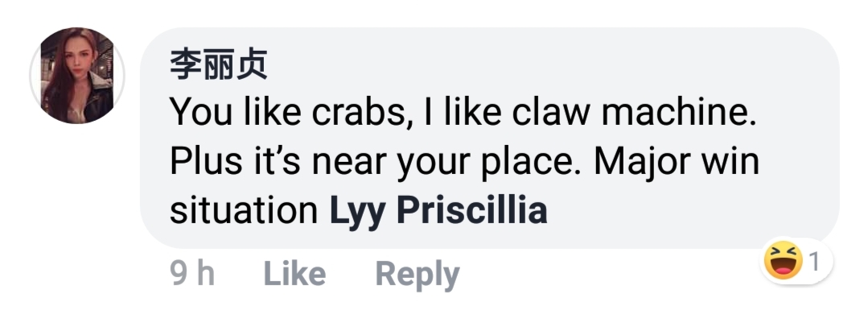
Task: Like this comment about claw machines
Action: click(294, 274)
